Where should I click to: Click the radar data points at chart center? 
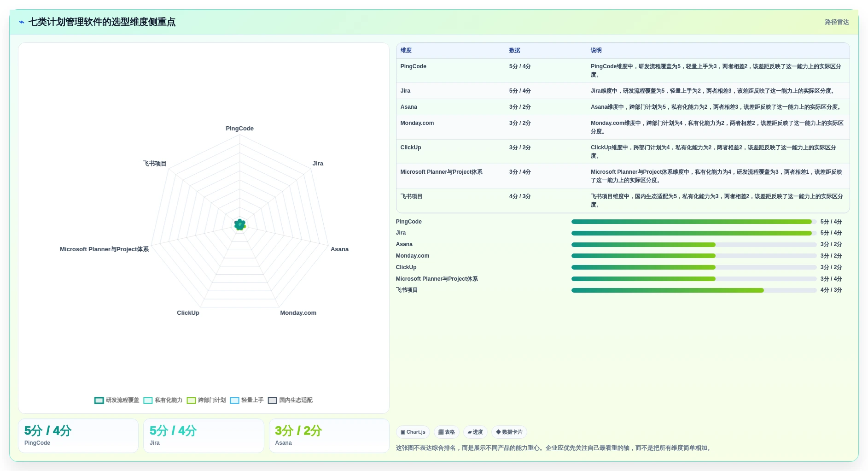coord(239,225)
